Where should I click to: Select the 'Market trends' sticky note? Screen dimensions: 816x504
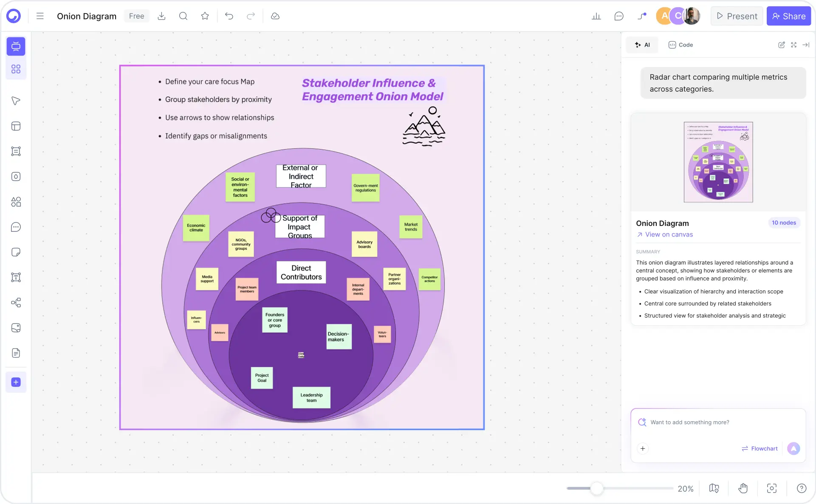411,227
